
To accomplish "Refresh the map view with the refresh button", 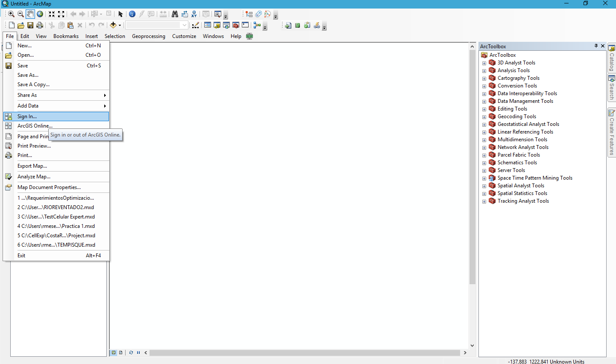I will click(x=131, y=352).
